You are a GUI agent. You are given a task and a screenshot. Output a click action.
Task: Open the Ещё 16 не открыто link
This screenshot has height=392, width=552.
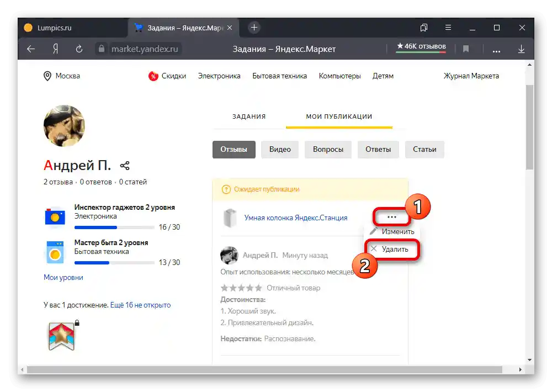[140, 305]
